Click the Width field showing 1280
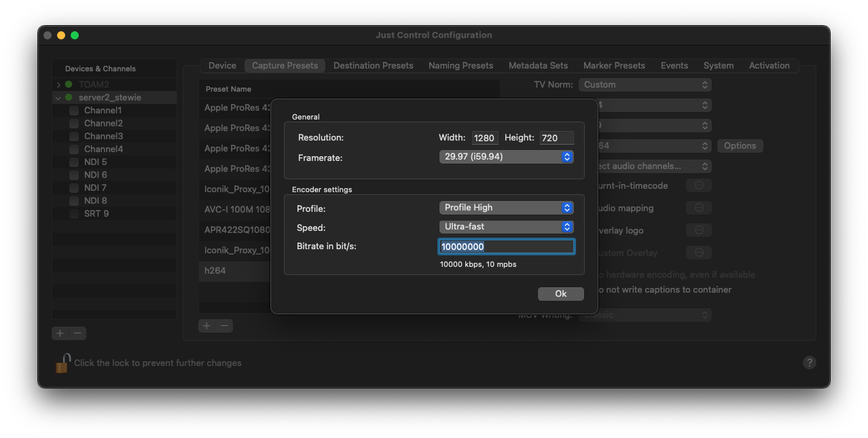This screenshot has height=438, width=868. [x=485, y=138]
